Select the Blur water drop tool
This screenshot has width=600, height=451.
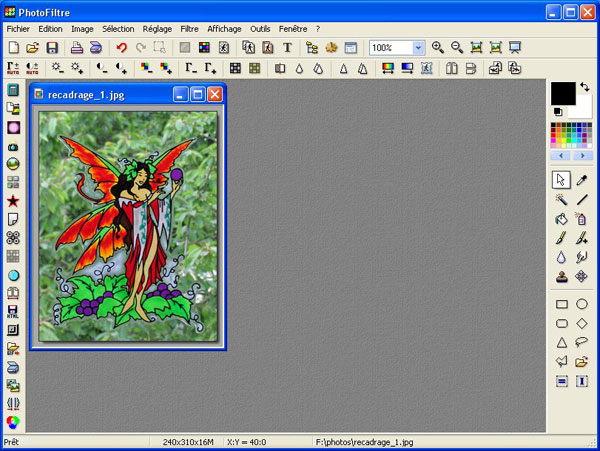click(561, 257)
